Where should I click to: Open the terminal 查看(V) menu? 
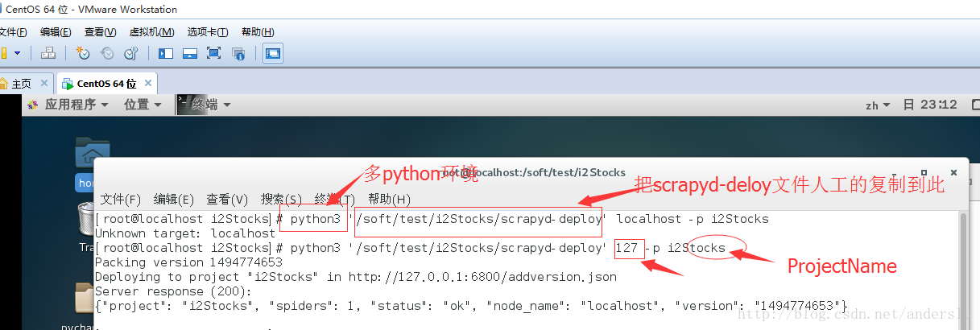(227, 199)
